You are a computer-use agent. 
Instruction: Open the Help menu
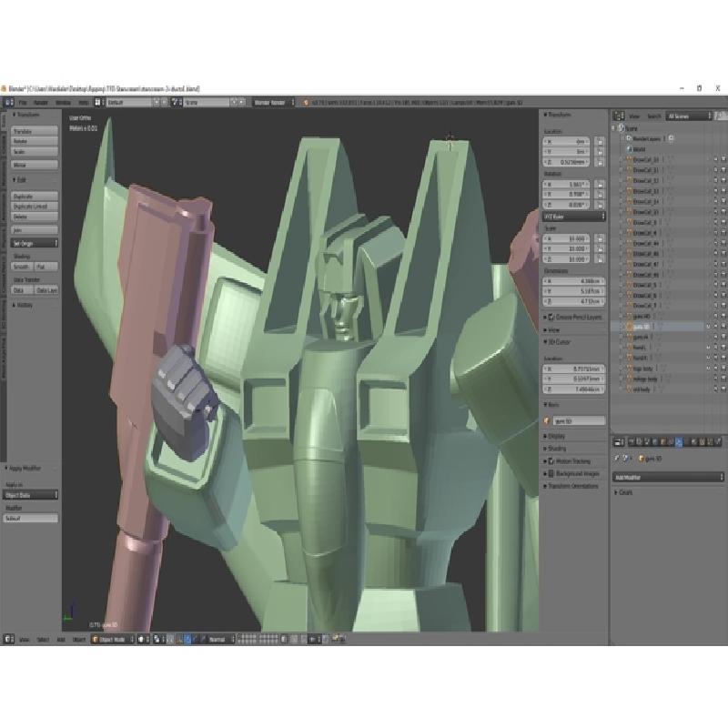point(84,102)
